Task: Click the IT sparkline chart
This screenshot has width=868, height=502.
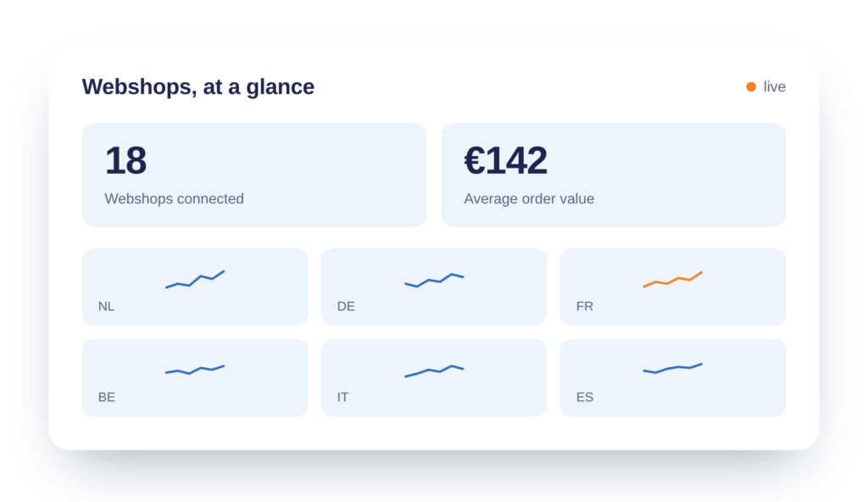Action: click(x=434, y=371)
